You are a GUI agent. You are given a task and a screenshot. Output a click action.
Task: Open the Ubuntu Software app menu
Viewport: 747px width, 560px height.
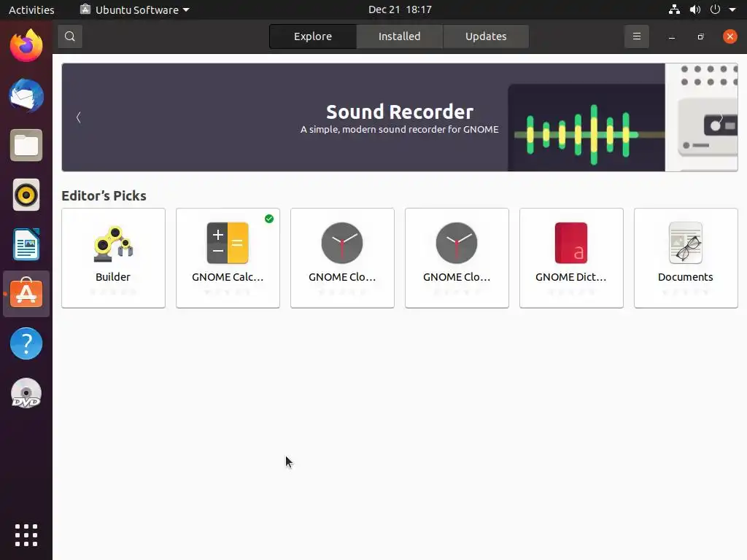click(x=135, y=9)
